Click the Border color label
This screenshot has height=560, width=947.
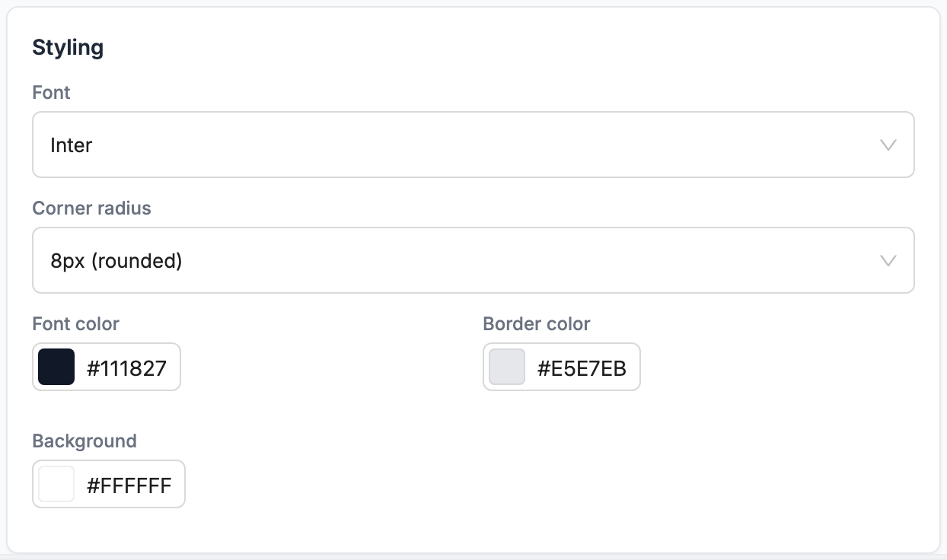pyautogui.click(x=537, y=324)
